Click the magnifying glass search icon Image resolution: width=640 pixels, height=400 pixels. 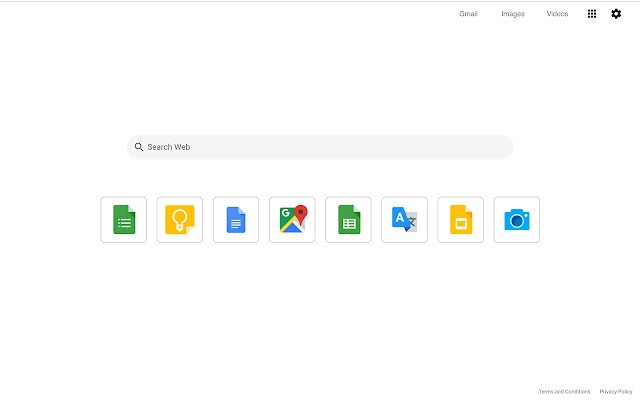(139, 147)
